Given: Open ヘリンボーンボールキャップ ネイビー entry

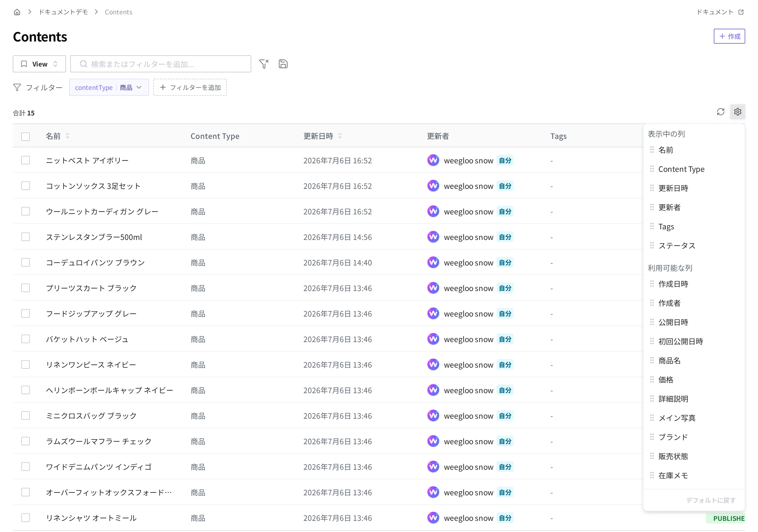Looking at the screenshot, I should 110,390.
